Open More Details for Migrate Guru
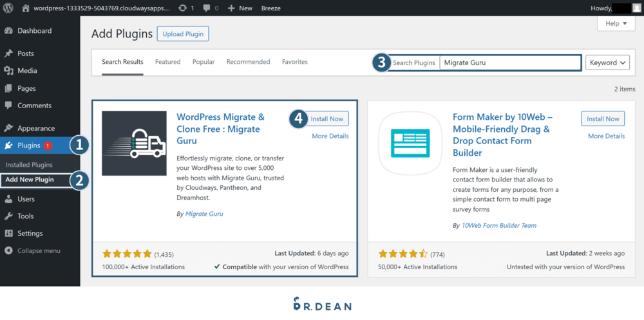The width and height of the screenshot is (644, 320). point(330,136)
